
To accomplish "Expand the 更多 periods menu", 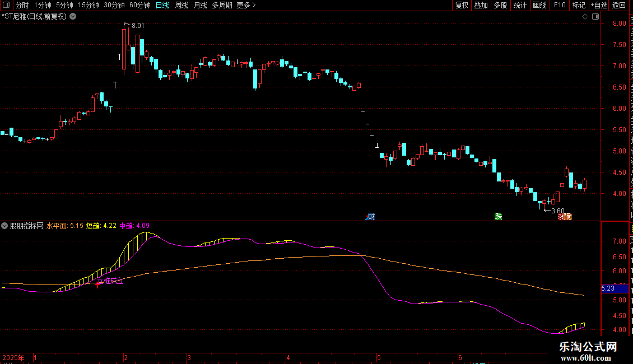I will [x=246, y=5].
